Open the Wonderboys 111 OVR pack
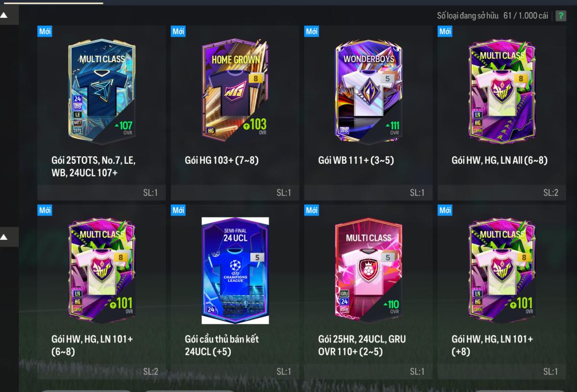The height and width of the screenshot is (392, 577). click(368, 112)
